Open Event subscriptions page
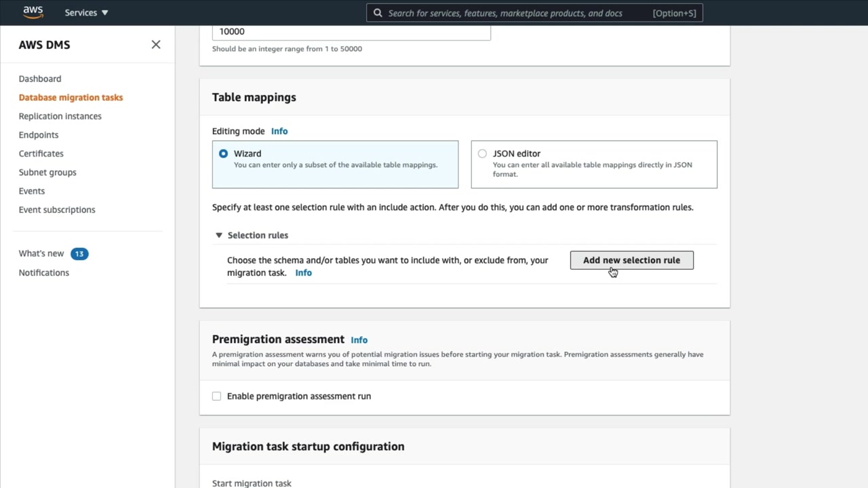This screenshot has height=488, width=868. (57, 210)
